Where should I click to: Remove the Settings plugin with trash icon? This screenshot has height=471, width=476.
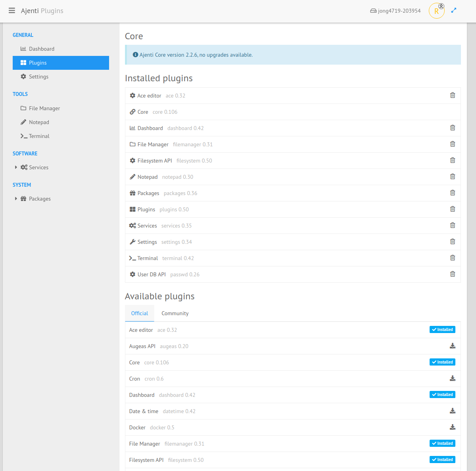point(453,241)
